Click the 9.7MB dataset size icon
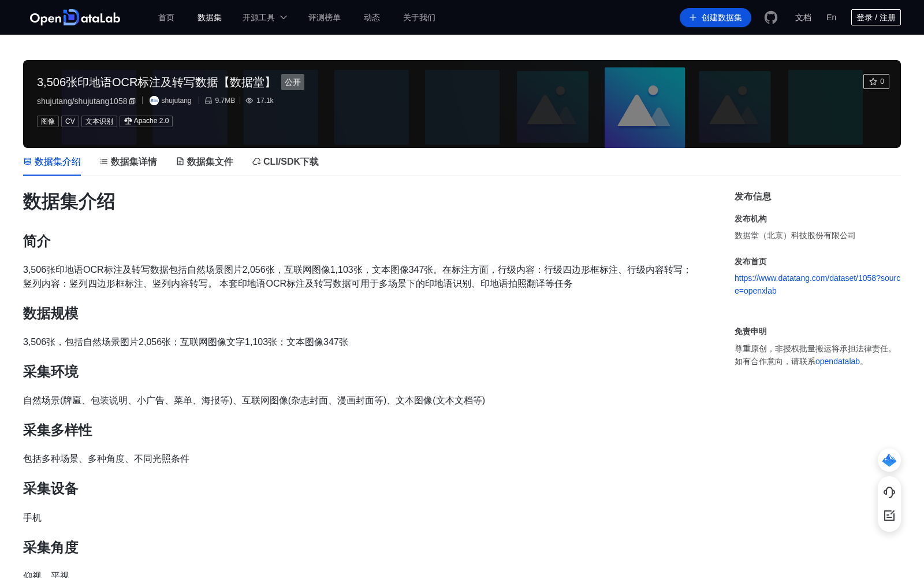The width and height of the screenshot is (924, 578). (x=208, y=101)
